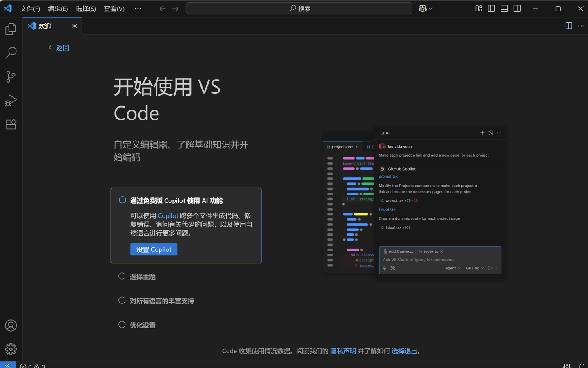Mark the '选择主题' step as done
The height and width of the screenshot is (368, 588).
pos(122,276)
